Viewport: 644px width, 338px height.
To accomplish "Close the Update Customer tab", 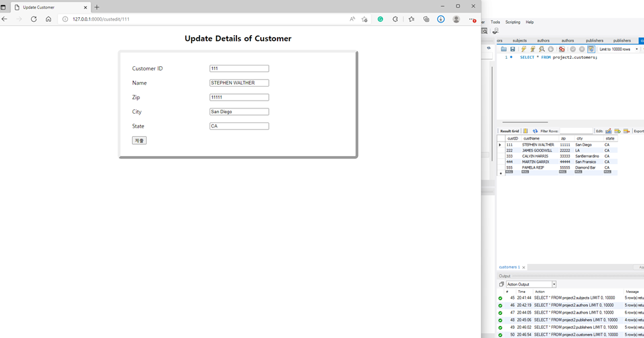I will click(85, 7).
